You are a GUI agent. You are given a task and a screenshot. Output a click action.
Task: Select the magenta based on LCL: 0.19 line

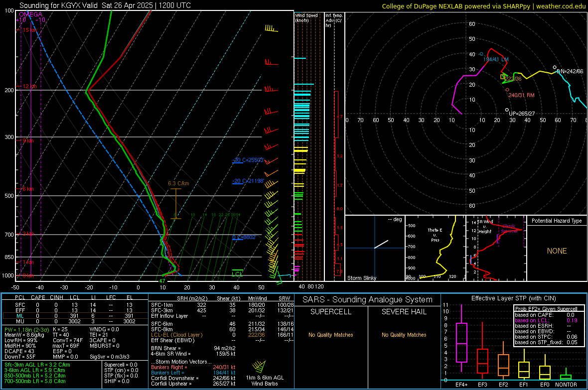(546, 320)
